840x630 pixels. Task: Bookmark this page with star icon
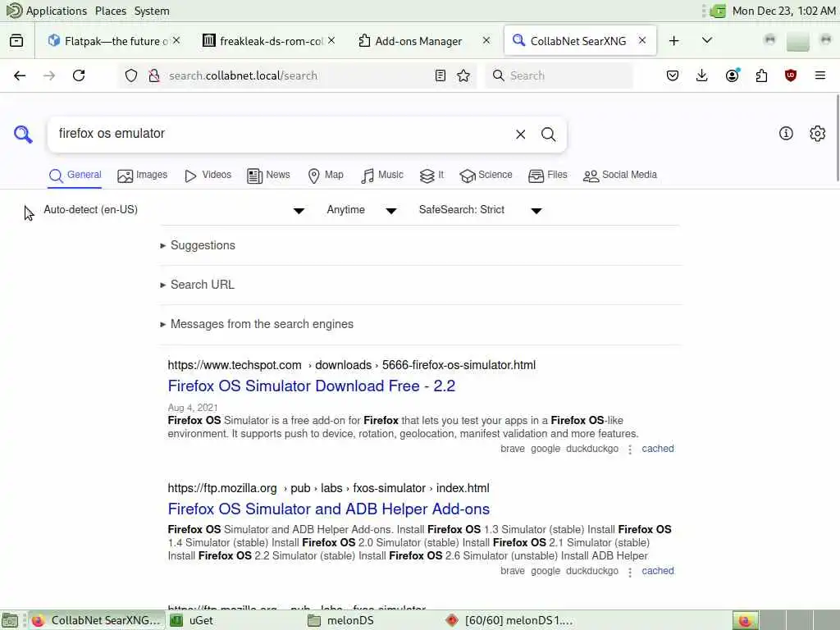point(463,75)
